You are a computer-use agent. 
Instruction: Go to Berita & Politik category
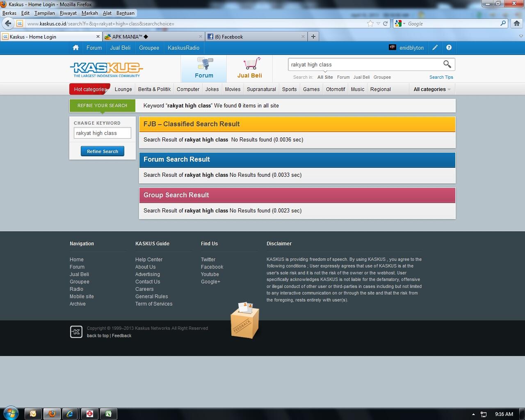154,89
